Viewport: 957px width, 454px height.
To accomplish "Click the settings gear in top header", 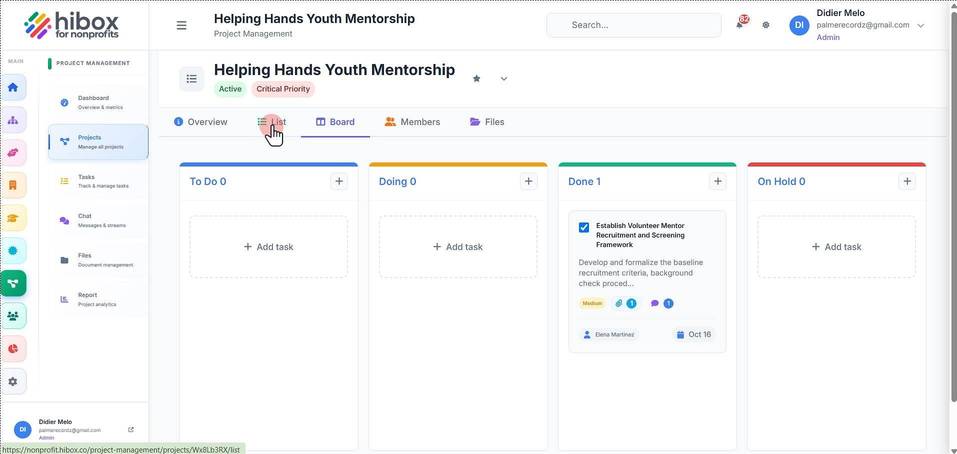I will coord(766,25).
